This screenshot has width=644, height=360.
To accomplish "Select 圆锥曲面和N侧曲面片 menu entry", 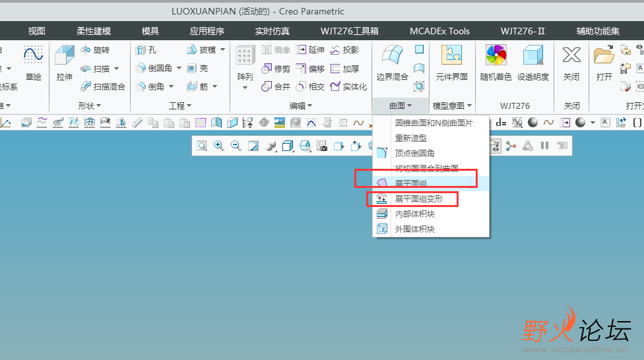I will (x=432, y=123).
